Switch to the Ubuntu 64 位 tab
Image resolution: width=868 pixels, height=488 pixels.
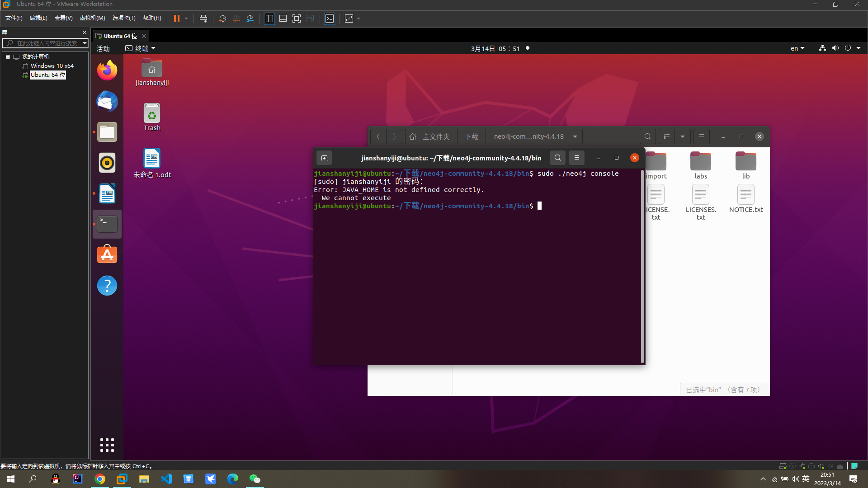click(118, 36)
